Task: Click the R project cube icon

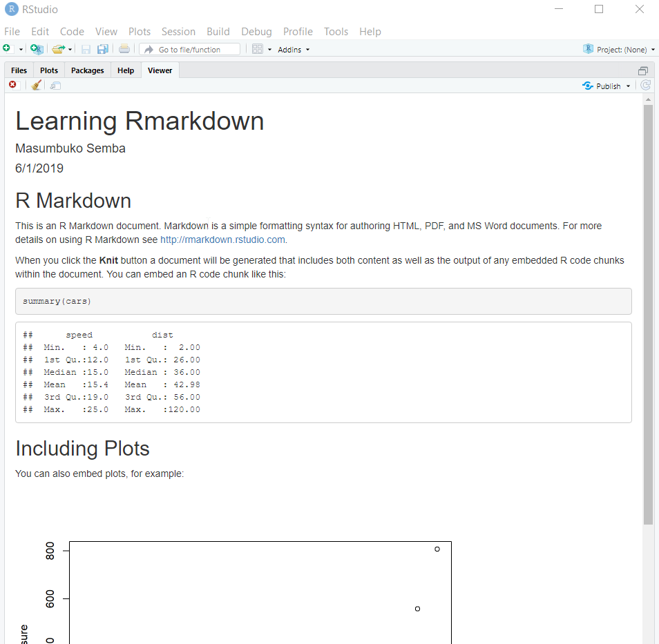Action: click(x=588, y=49)
